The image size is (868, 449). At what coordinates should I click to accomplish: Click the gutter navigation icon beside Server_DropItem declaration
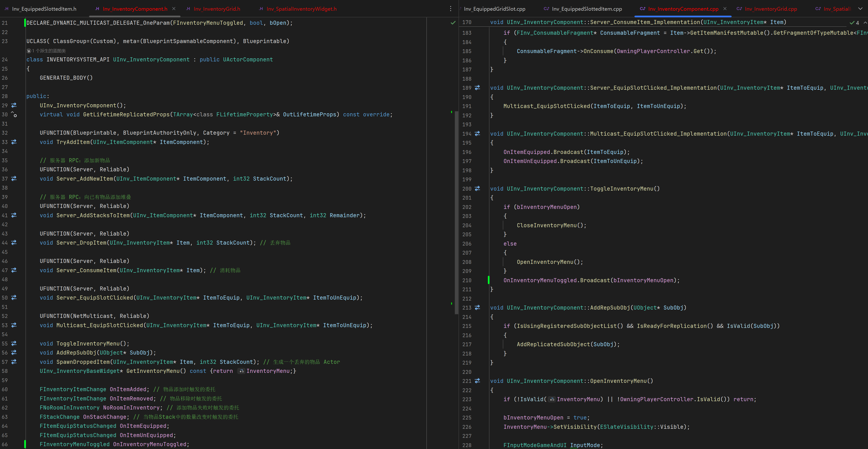14,243
